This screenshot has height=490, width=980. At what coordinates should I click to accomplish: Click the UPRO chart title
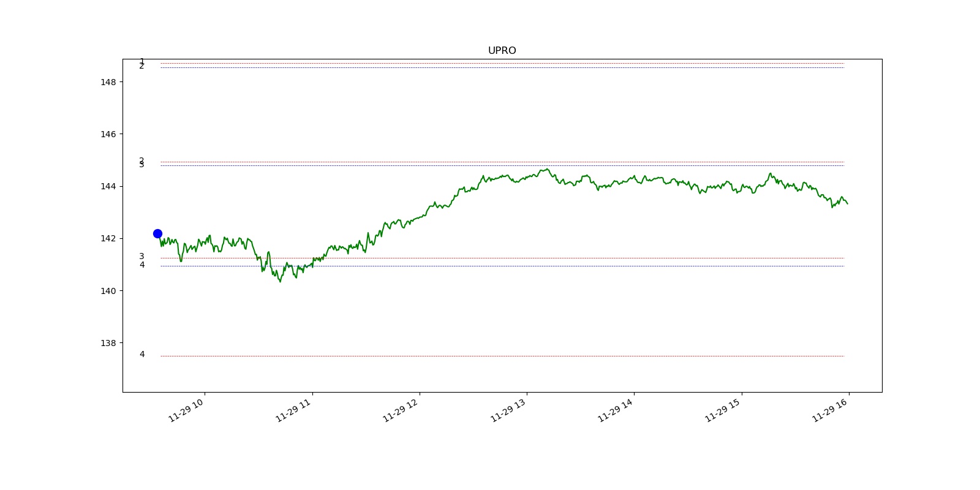tap(502, 51)
